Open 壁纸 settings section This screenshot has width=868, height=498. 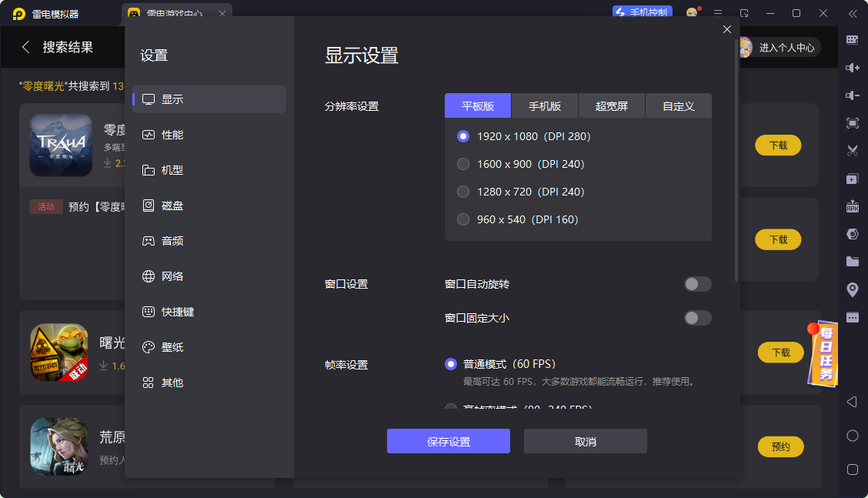[209, 347]
